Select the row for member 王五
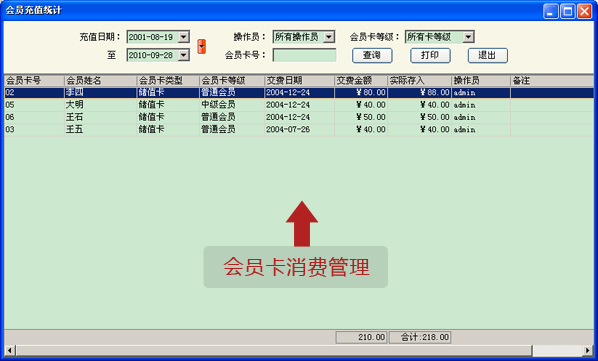The image size is (598, 361). point(299,130)
